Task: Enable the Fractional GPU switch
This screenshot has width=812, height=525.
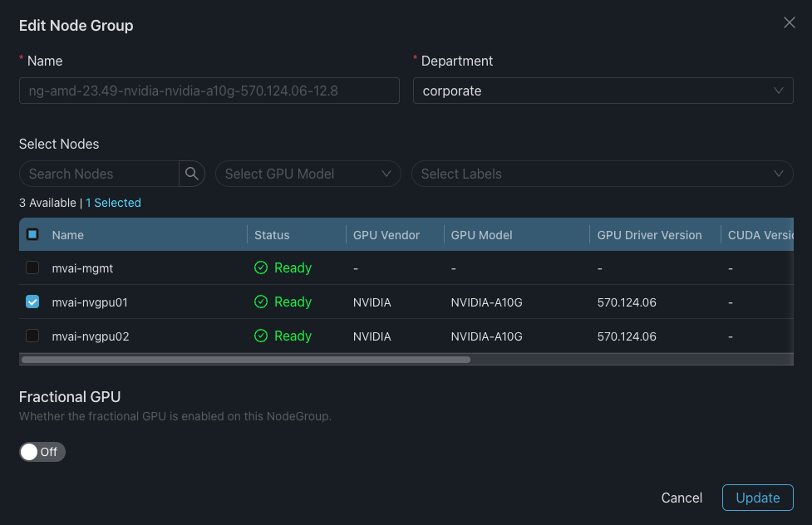Action: point(42,452)
